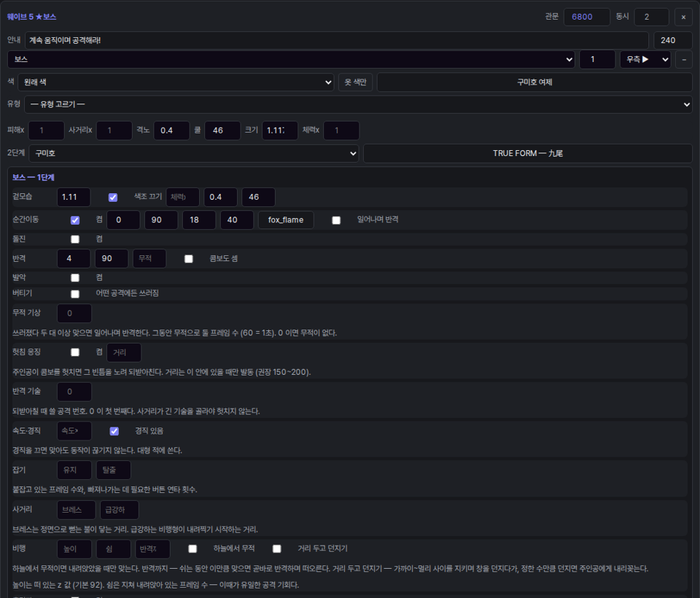
Task: Edit the 격노 field above 2단계
Action: [171, 131]
